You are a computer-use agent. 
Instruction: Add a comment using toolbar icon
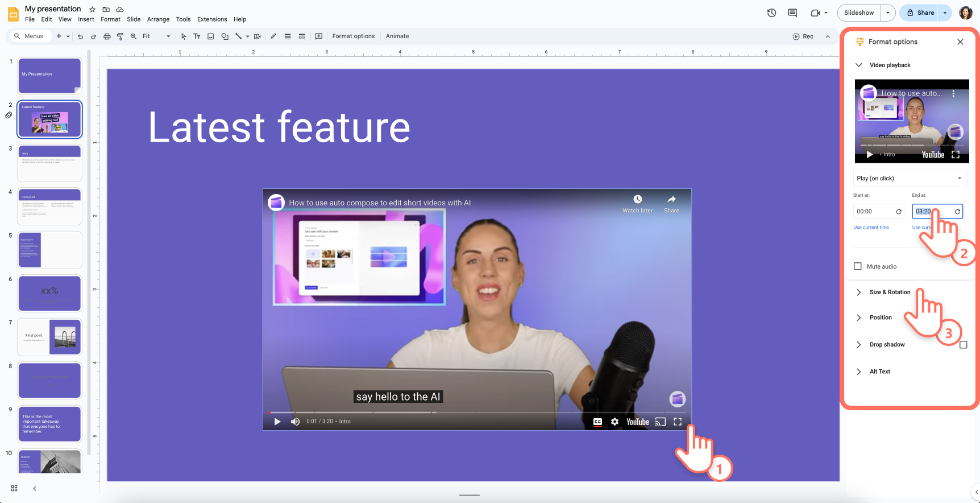click(319, 36)
